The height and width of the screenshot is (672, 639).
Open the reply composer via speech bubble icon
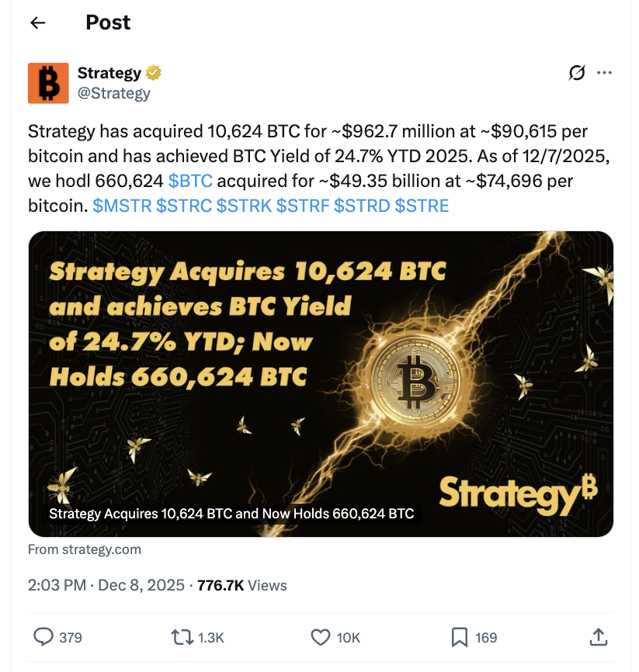pos(43,636)
